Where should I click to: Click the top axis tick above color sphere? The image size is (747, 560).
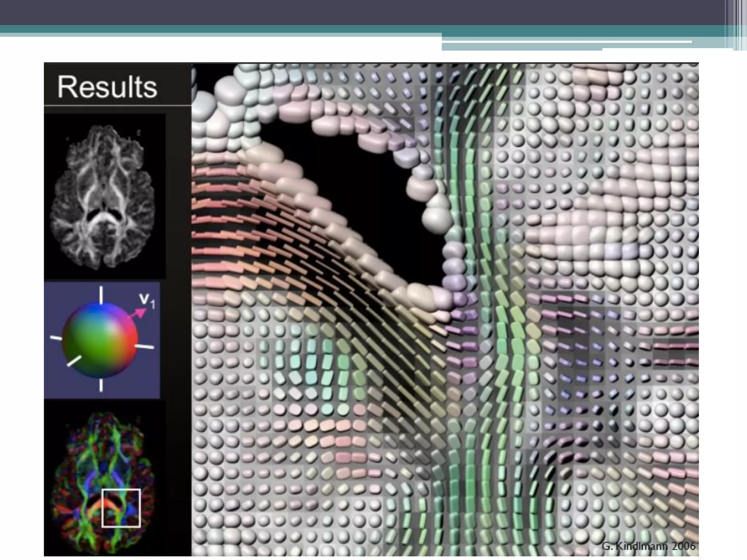[101, 295]
